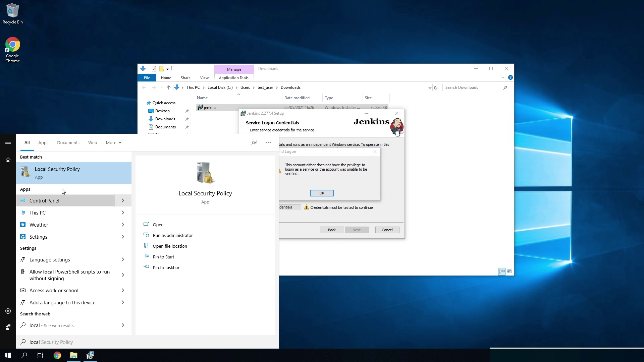Open the More filter dropdown
This screenshot has width=644, height=362.
click(113, 142)
